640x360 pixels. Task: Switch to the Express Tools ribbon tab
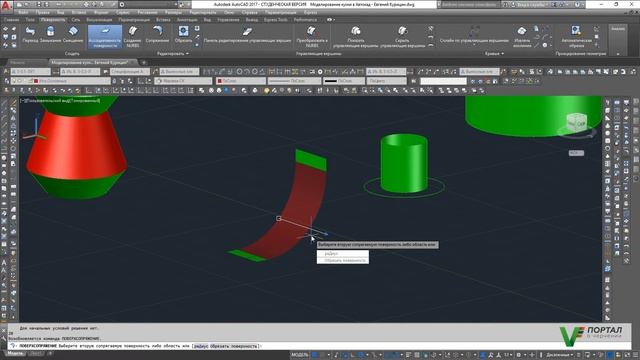click(276, 19)
